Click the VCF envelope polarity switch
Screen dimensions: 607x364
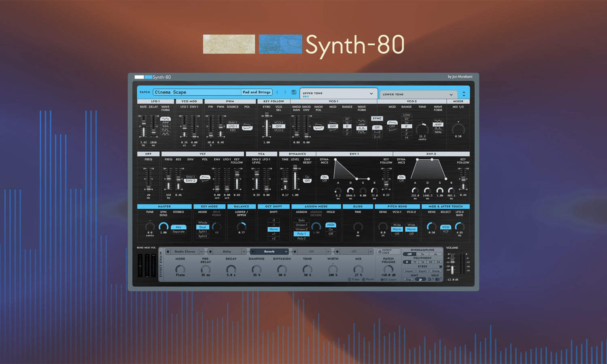click(x=205, y=178)
